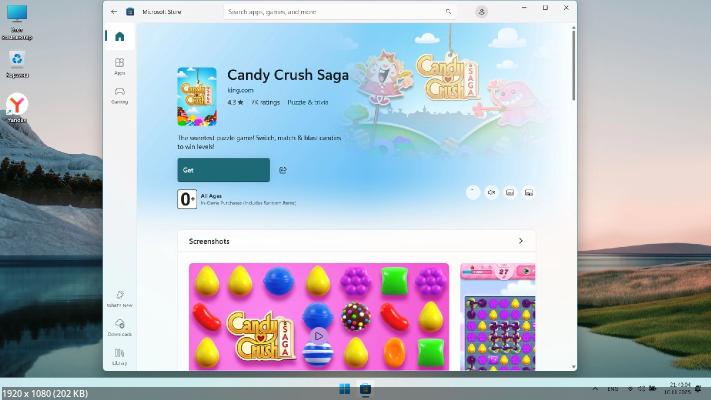Go to the Home page in sidebar

(119, 37)
